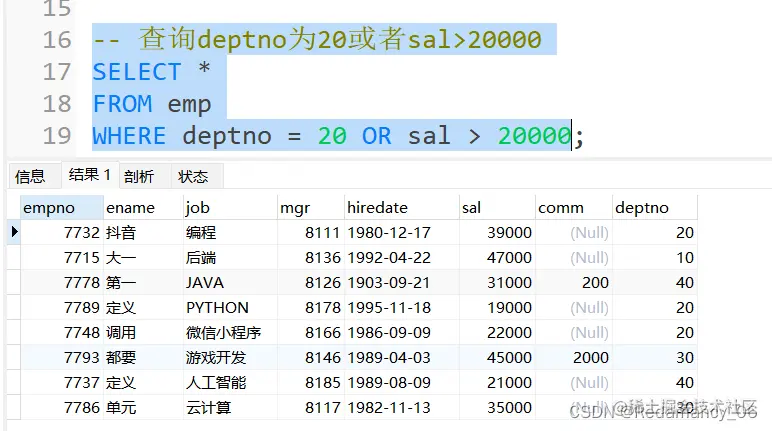Click line number 17 in the gutter
The width and height of the screenshot is (772, 431).
coord(57,72)
